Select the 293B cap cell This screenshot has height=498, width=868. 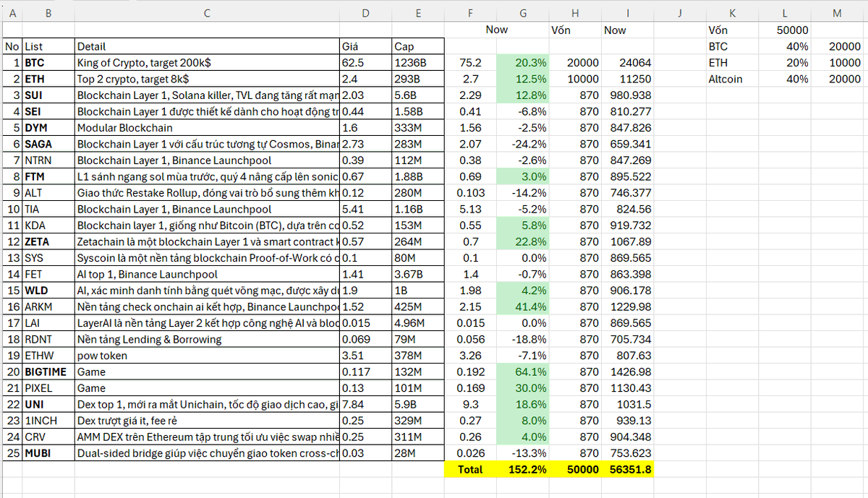pyautogui.click(x=417, y=79)
